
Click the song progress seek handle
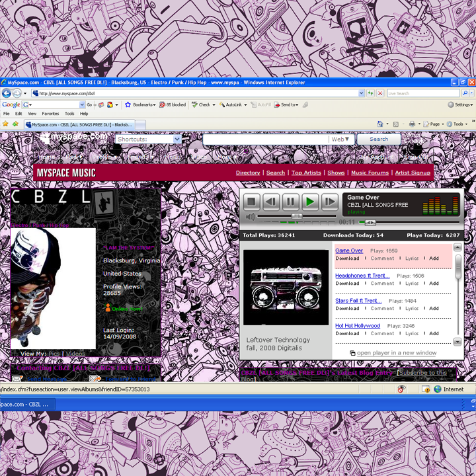click(x=370, y=223)
